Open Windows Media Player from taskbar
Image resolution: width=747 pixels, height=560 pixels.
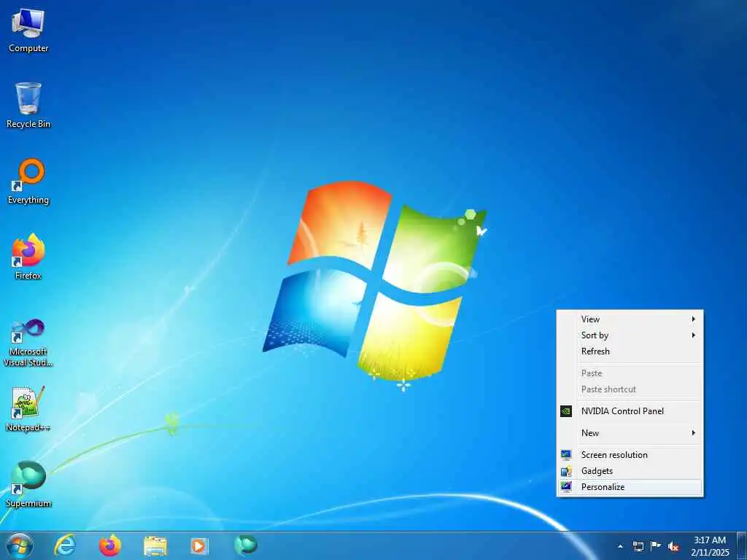[199, 545]
